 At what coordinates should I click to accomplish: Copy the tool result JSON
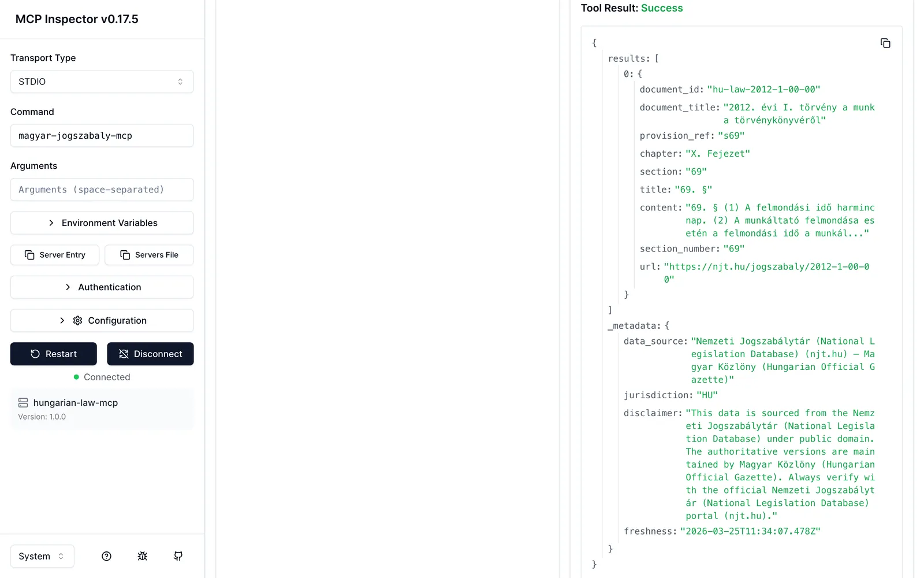pos(885,43)
